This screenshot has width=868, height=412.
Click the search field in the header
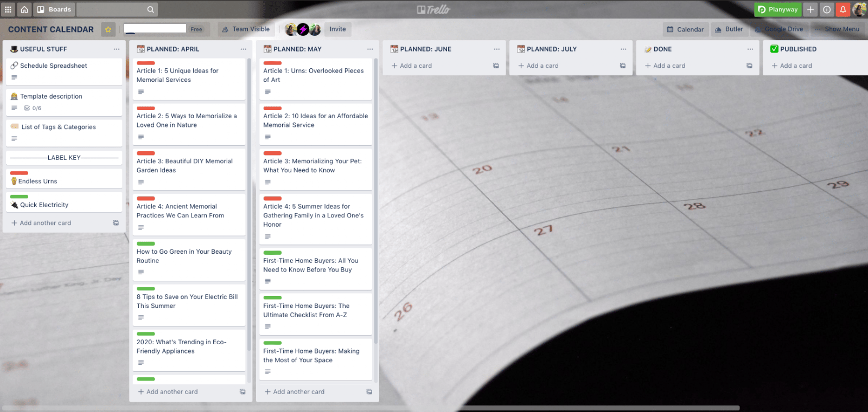tap(117, 9)
